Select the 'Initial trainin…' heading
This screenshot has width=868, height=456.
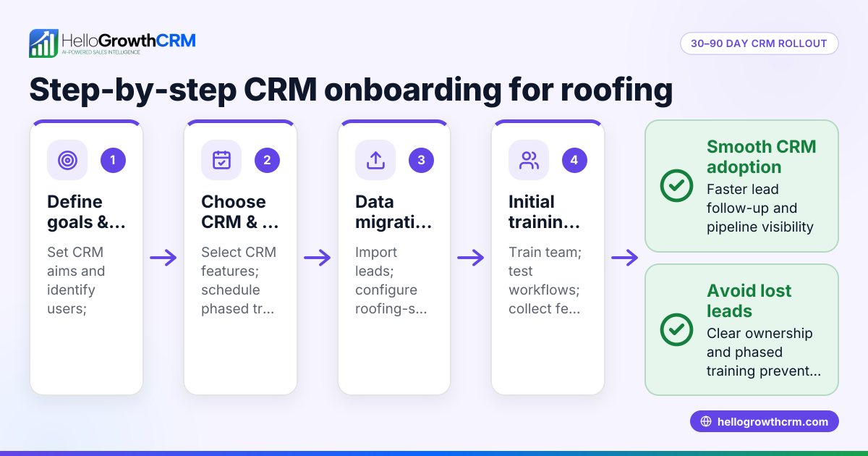pos(545,212)
